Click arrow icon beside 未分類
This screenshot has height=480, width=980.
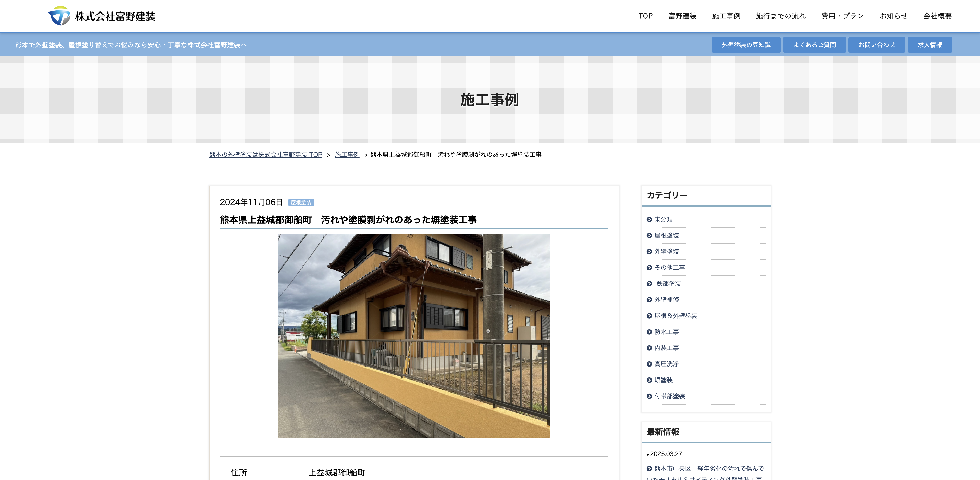click(649, 219)
